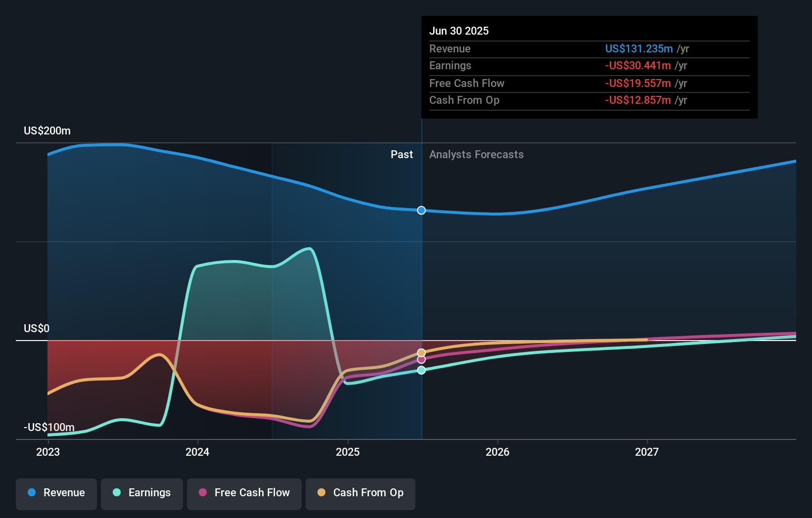Click the 2026 x-axis label
This screenshot has width=812, height=518.
click(x=497, y=452)
